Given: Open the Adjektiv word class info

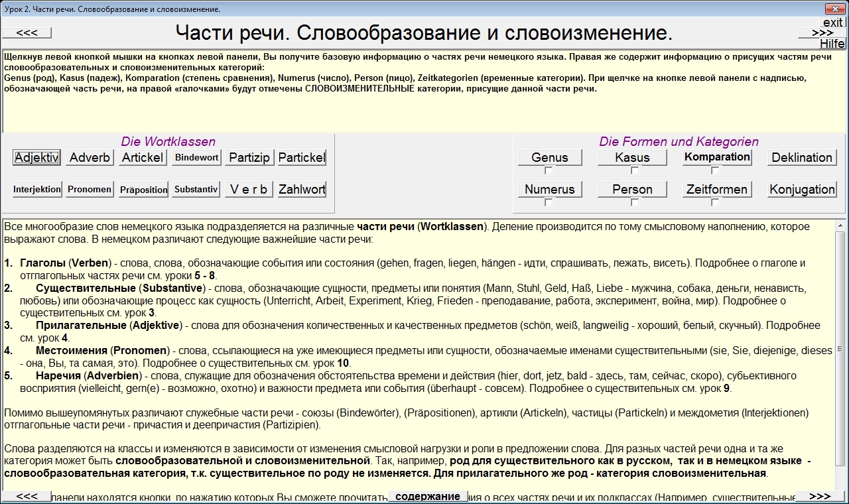Looking at the screenshot, I should point(36,157).
